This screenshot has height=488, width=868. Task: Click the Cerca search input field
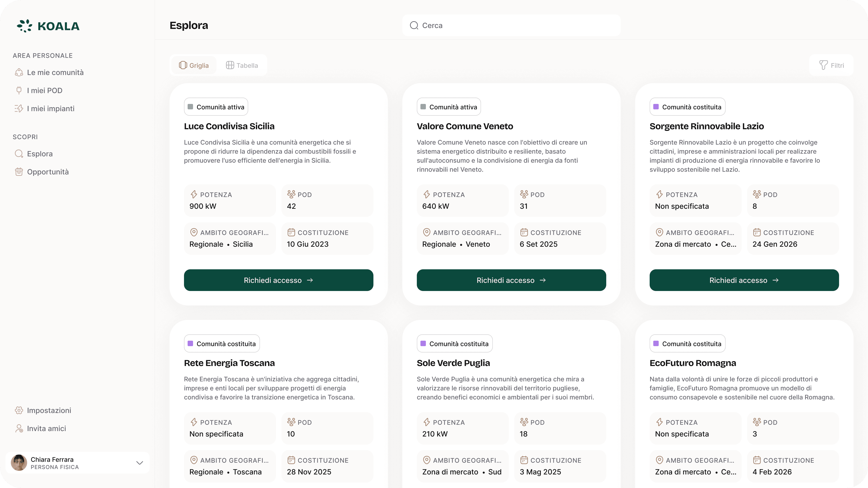(x=511, y=25)
